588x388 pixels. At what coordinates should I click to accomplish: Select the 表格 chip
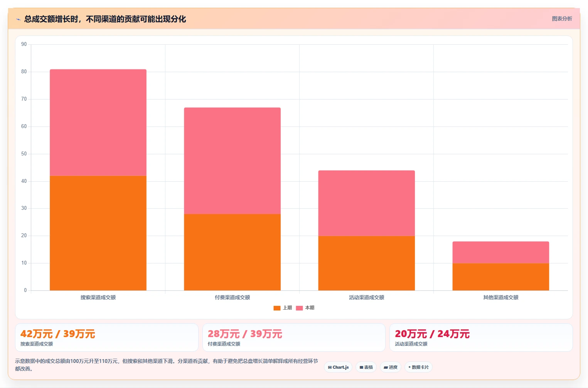(x=366, y=367)
